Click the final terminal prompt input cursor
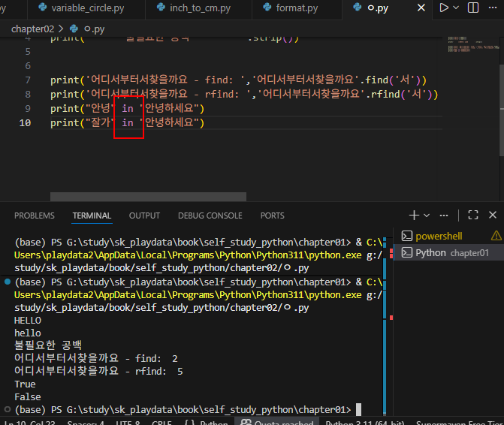Screen dimensions: 504x425 358,409
